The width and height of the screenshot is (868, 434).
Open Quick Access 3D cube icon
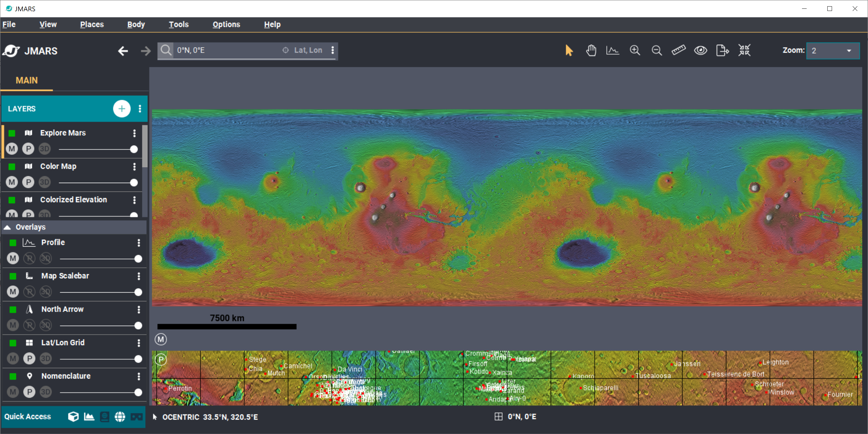click(73, 417)
